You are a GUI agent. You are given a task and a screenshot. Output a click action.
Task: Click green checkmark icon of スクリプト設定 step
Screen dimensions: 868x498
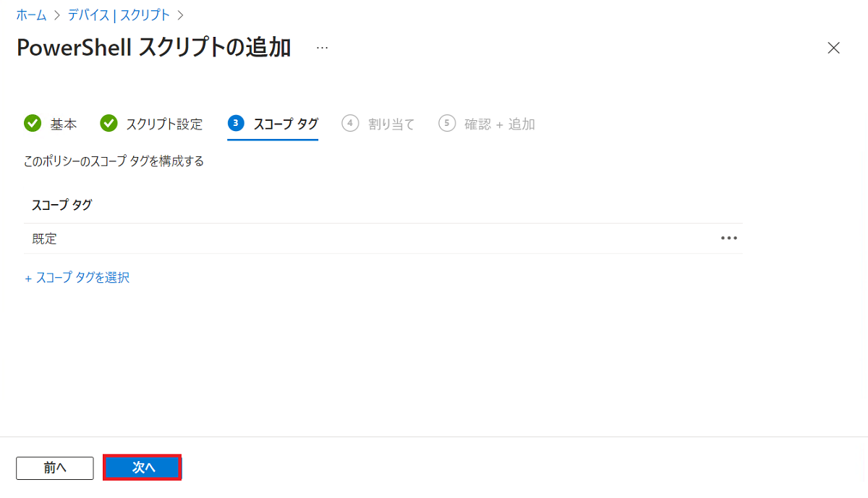point(109,124)
